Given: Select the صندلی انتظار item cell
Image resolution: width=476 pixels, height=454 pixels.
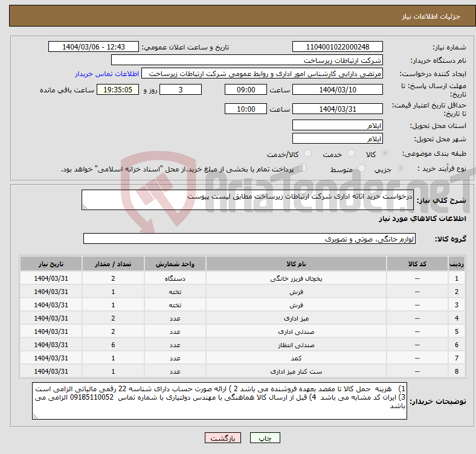Looking at the screenshot, I should (296, 345).
